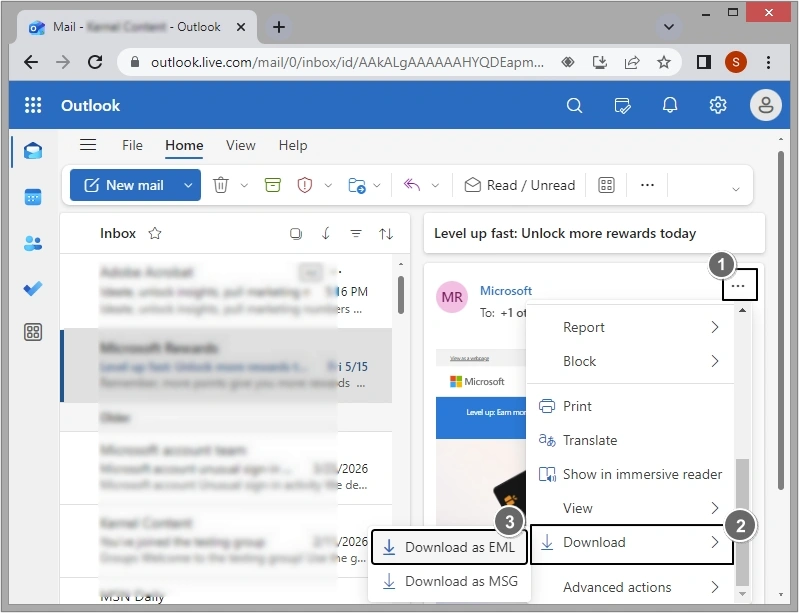
Task: Toggle the Select messages icon in Inbox header
Action: pos(296,233)
